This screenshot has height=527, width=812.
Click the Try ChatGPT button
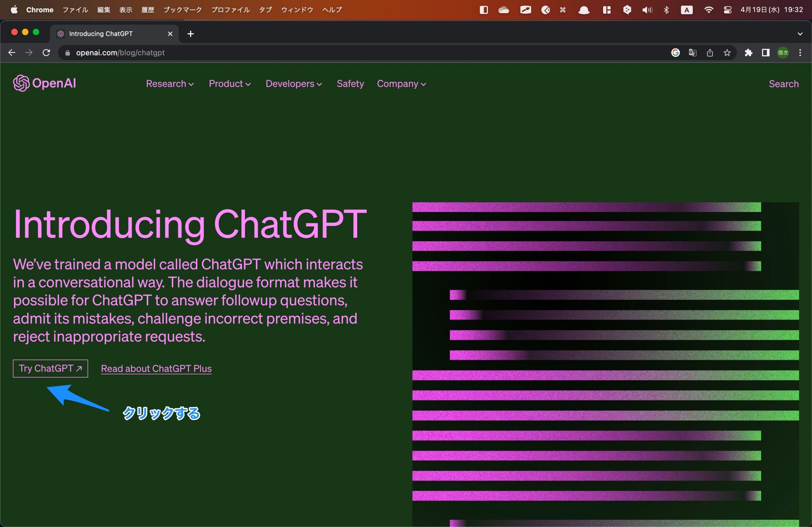pos(50,369)
